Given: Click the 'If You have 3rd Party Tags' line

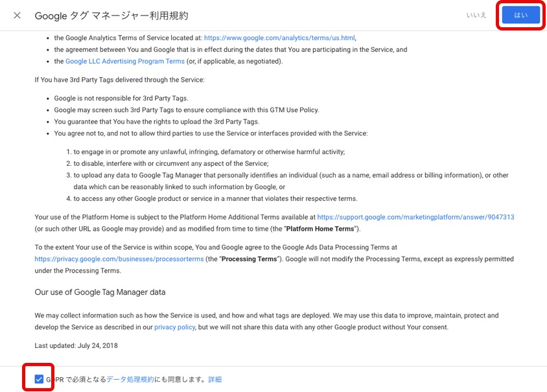Looking at the screenshot, I should 119,80.
